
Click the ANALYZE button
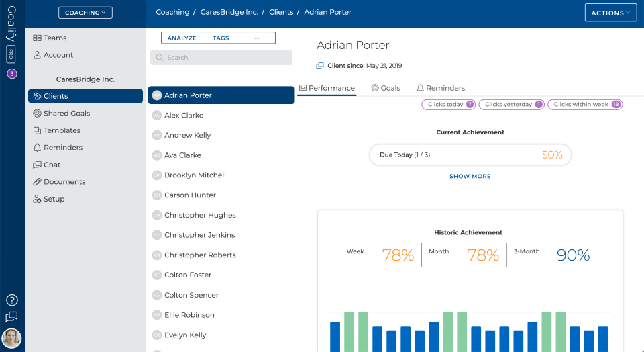(182, 38)
